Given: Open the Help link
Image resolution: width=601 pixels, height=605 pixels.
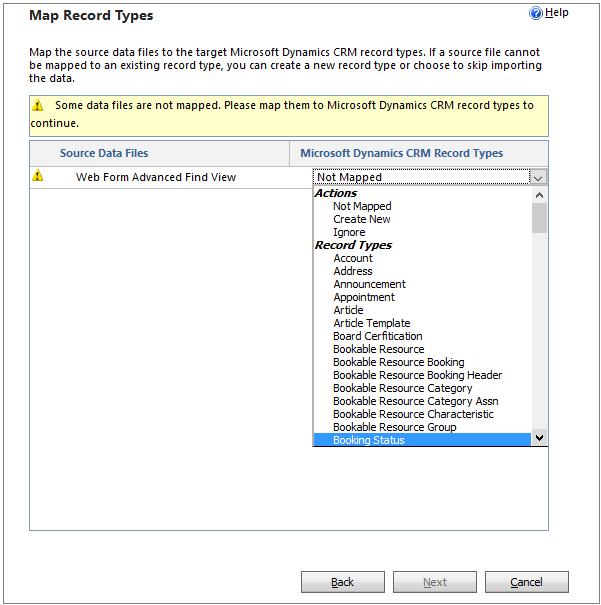Looking at the screenshot, I should click(557, 13).
